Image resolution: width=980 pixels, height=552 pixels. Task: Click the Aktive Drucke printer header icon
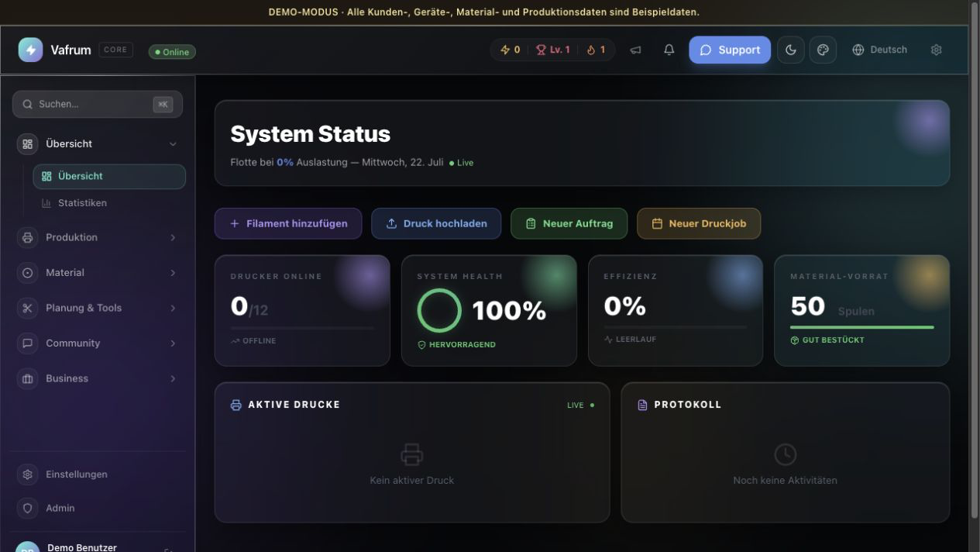tap(236, 405)
